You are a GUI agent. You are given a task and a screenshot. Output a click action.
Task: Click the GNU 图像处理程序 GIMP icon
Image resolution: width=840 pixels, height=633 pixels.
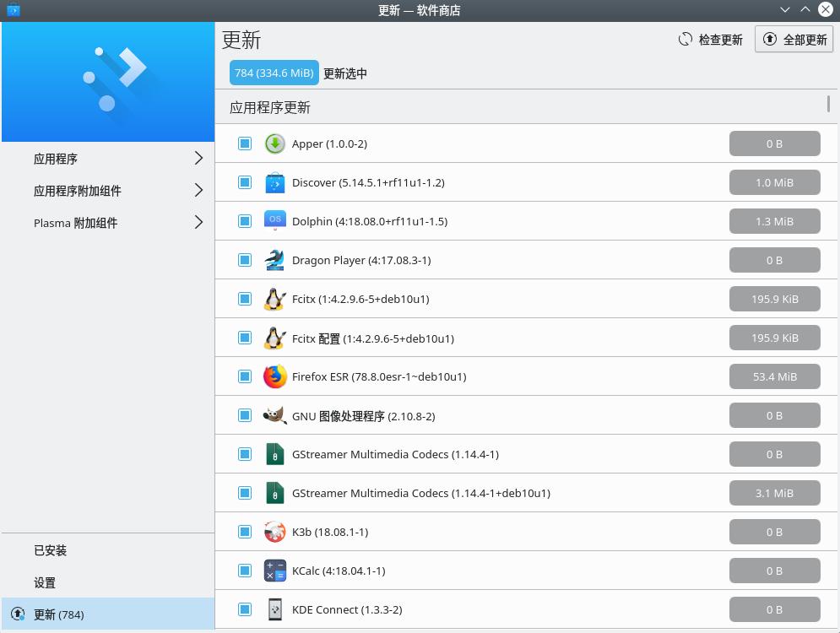(275, 415)
